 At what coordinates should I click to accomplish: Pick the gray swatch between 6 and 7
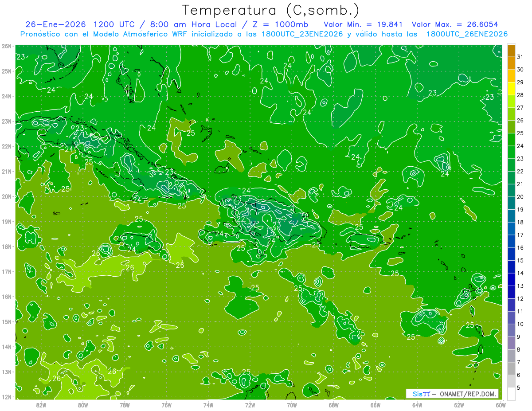click(x=511, y=368)
